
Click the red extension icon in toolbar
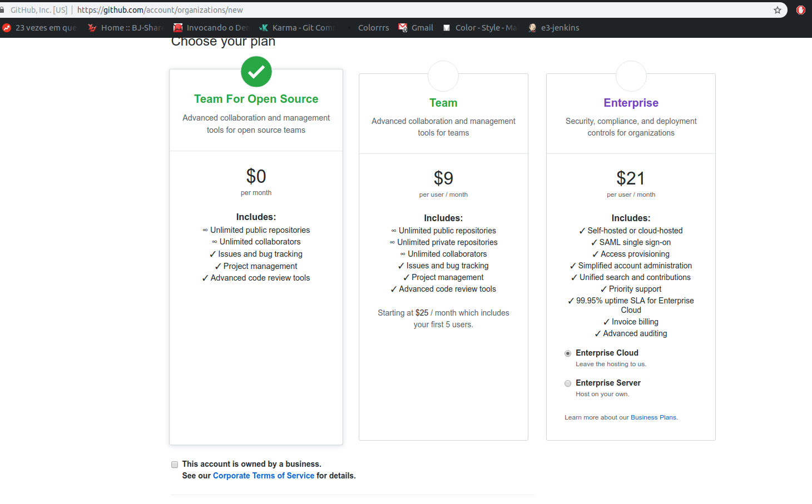point(801,10)
